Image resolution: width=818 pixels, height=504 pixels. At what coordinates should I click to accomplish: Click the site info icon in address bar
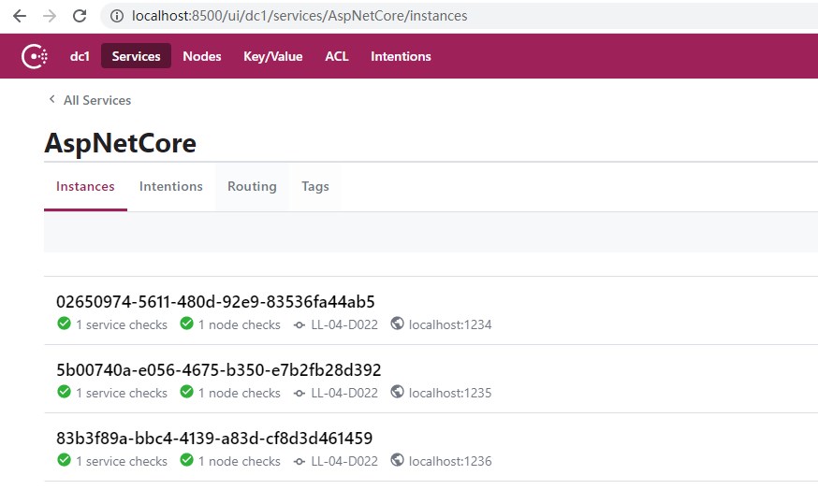coord(117,16)
